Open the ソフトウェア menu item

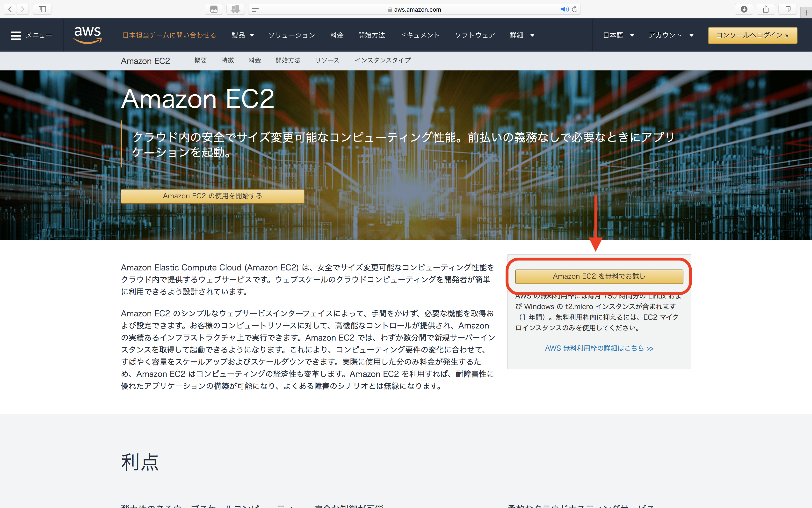pyautogui.click(x=475, y=35)
